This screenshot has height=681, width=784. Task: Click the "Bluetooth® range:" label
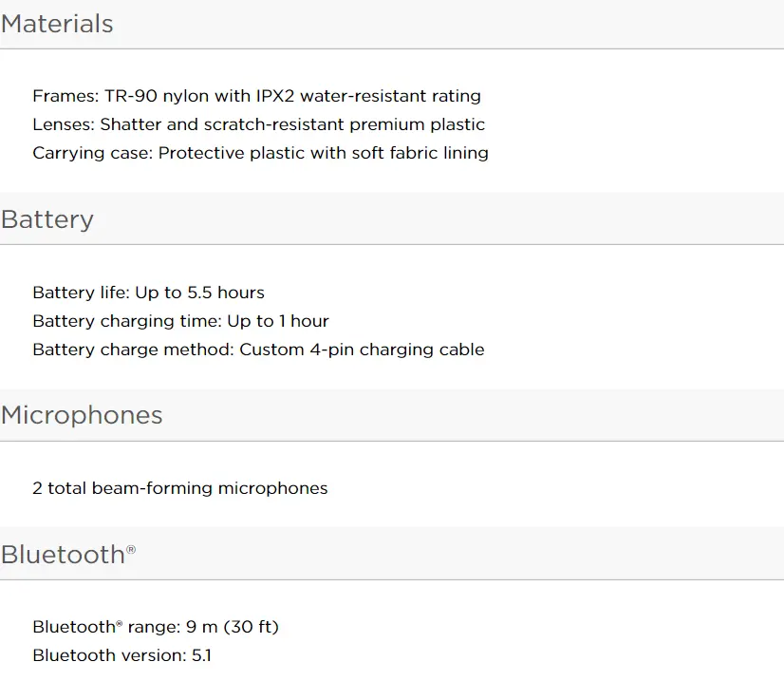tap(106, 627)
